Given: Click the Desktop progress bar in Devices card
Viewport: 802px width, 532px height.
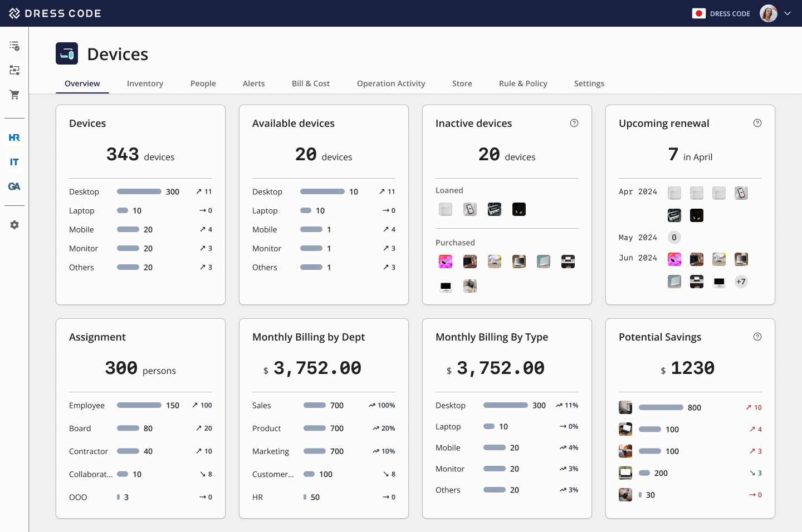Looking at the screenshot, I should (139, 191).
